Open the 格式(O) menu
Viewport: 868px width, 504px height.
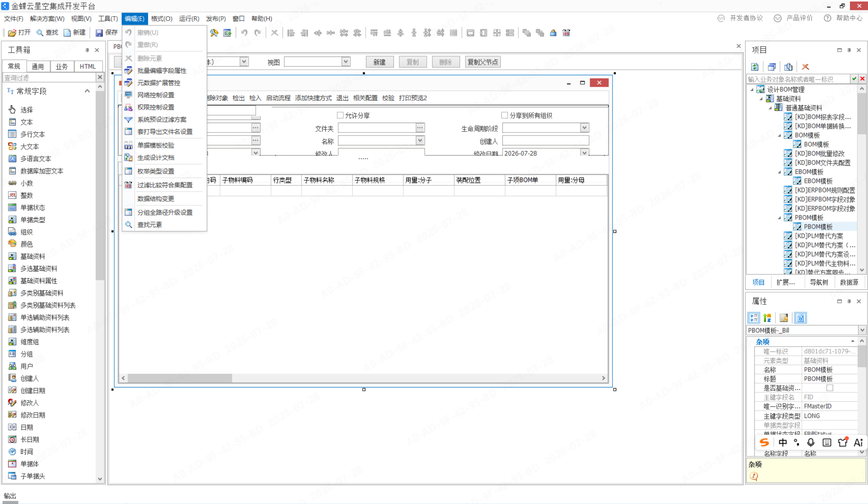(x=161, y=19)
